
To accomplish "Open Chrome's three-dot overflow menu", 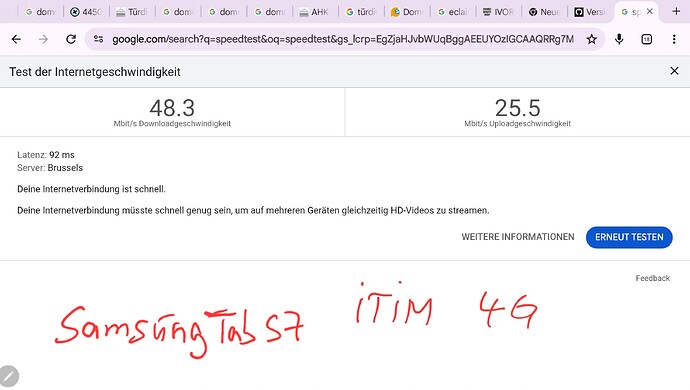I will pos(674,40).
